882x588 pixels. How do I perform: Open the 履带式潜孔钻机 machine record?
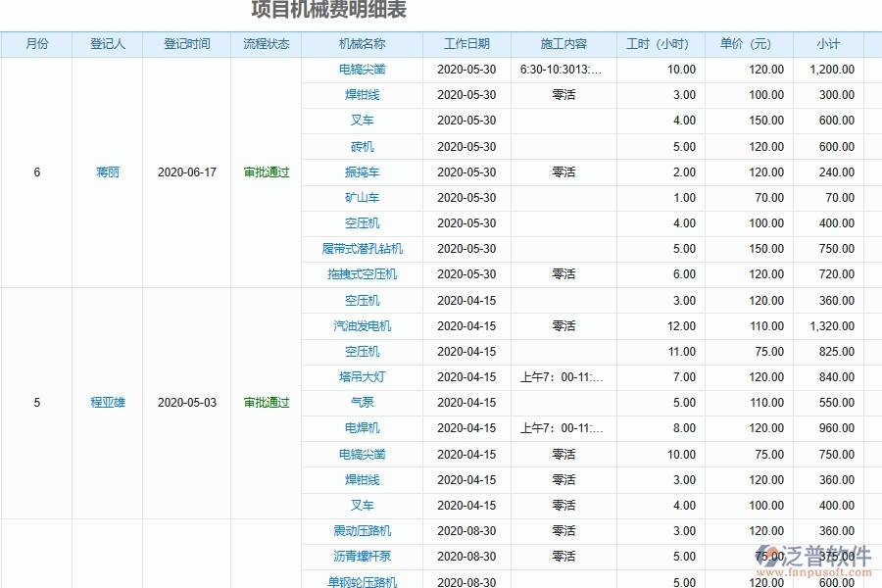363,249
